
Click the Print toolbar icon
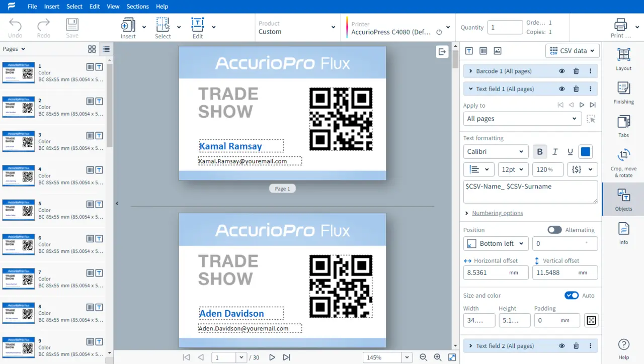point(620,28)
